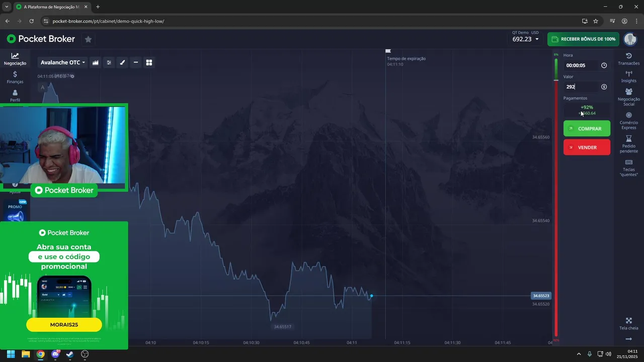Viewport: 644px width, 362px height.
Task: Go back in browser history
Action: tap(7, 21)
